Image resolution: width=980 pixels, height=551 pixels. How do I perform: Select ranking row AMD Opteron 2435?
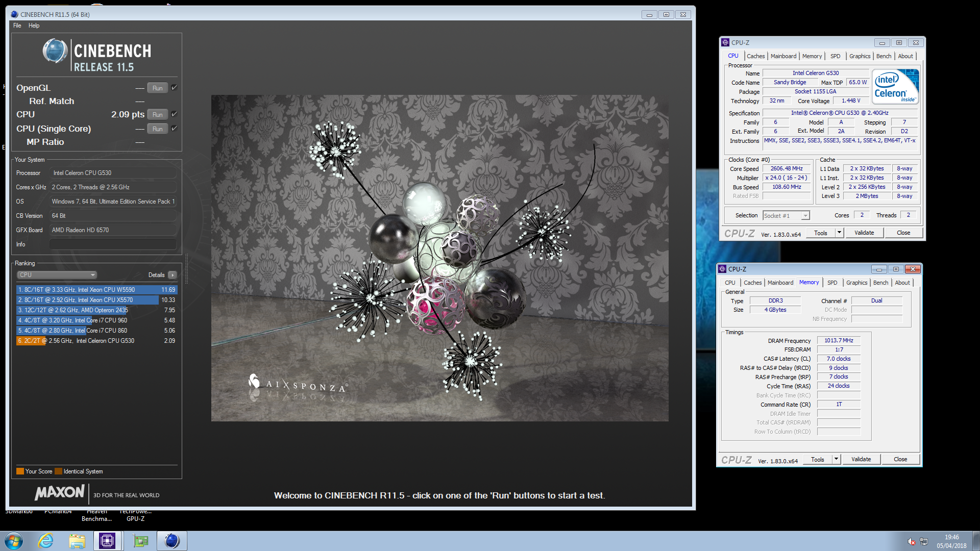tap(96, 310)
